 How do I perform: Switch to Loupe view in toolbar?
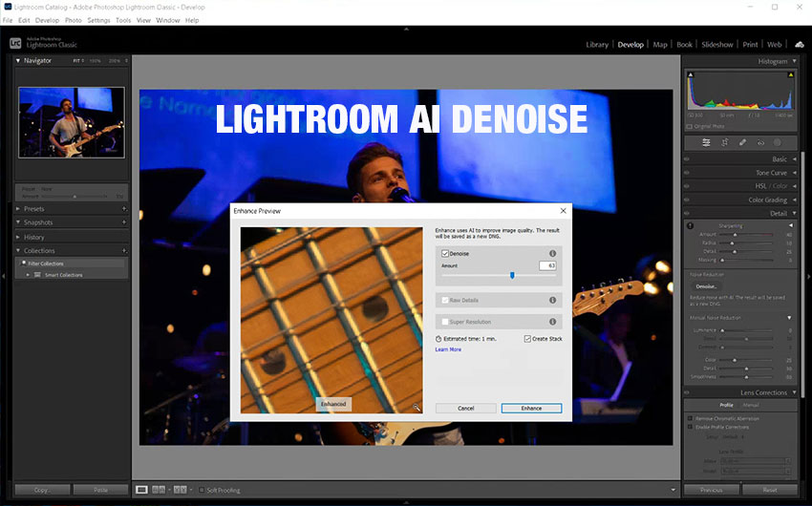tap(141, 490)
